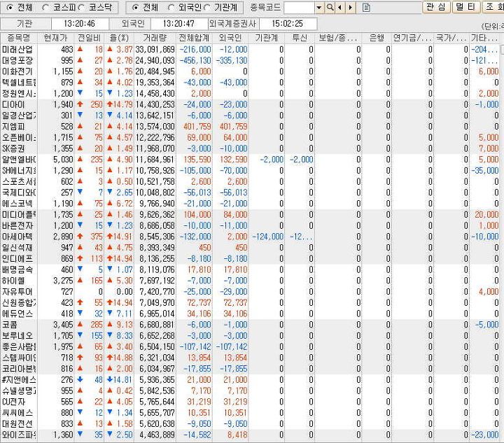This screenshot has width=504, height=443.
Task: Click the 연기금/... column header
Action: (412, 38)
